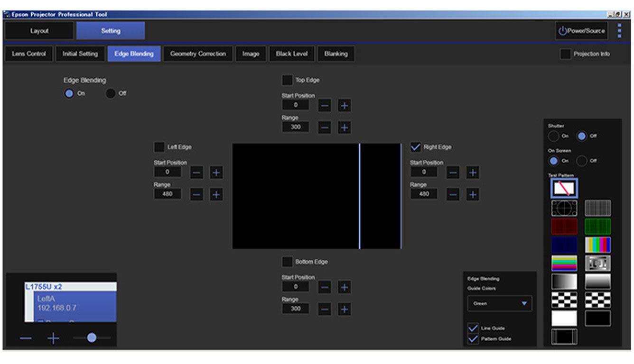The height and width of the screenshot is (364, 634).
Task: Enable the Left Edge blending checkbox
Action: coord(160,147)
